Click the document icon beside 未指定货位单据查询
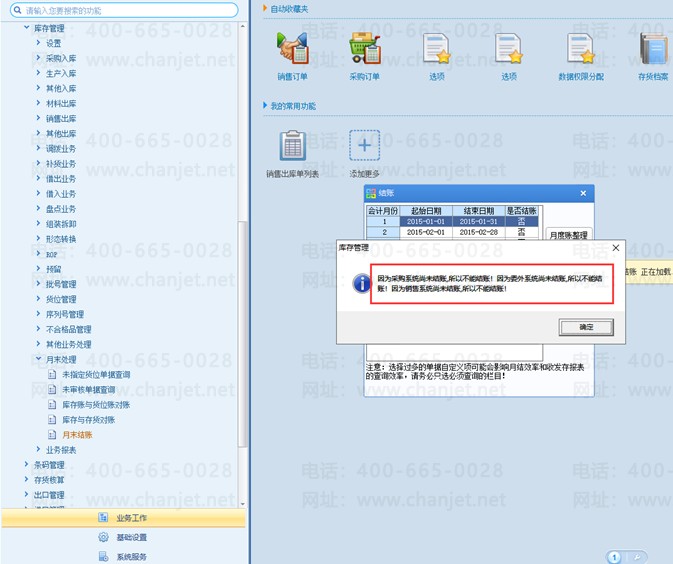Screen dimensions: 673x564 tap(52, 375)
